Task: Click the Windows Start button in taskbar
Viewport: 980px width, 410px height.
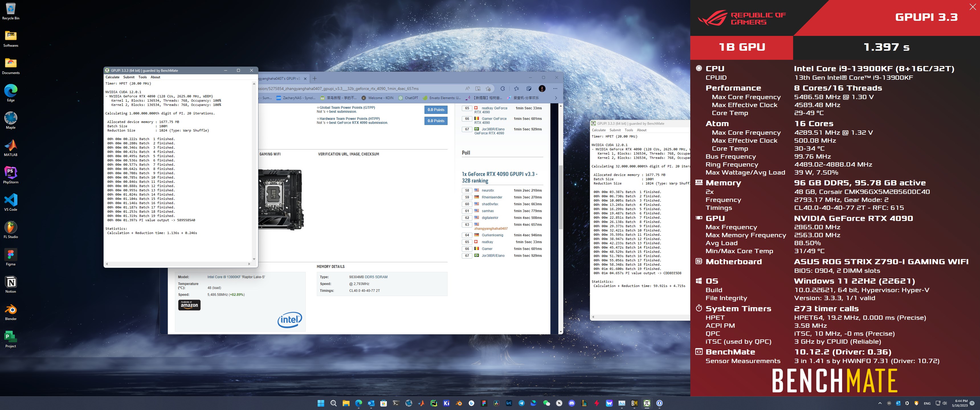Action: pos(321,403)
